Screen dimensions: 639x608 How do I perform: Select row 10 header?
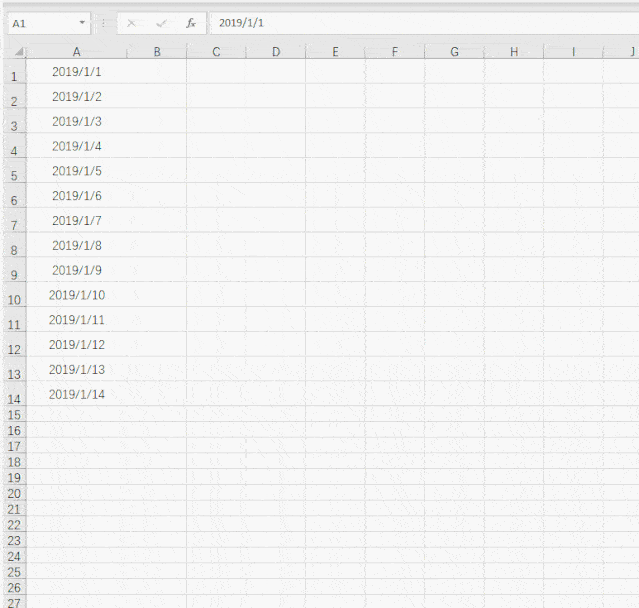click(13, 299)
